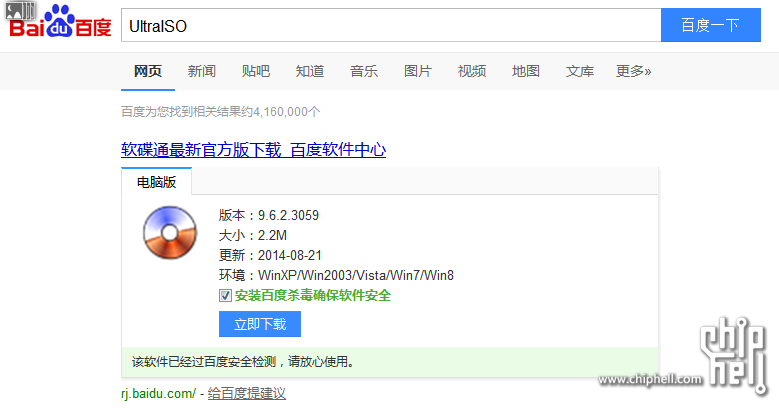This screenshot has height=408, width=779.
Task: Click the environment text WinXP/Win2003/Vista/Win7/Win8
Action: tap(356, 275)
